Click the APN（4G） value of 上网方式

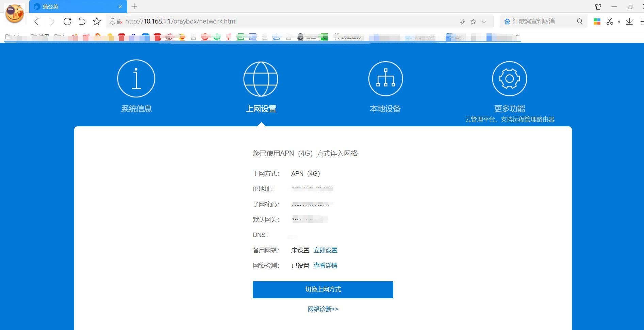[x=306, y=174]
